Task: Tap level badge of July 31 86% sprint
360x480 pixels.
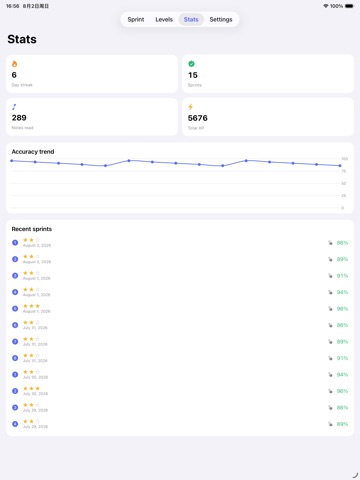Action: [15, 325]
